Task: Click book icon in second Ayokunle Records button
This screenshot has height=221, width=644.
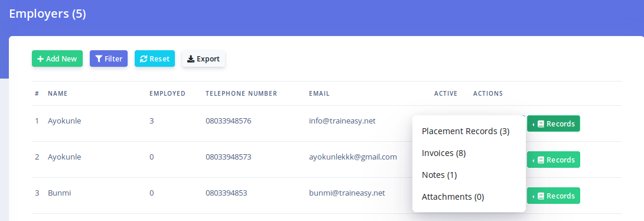Action: click(x=541, y=160)
